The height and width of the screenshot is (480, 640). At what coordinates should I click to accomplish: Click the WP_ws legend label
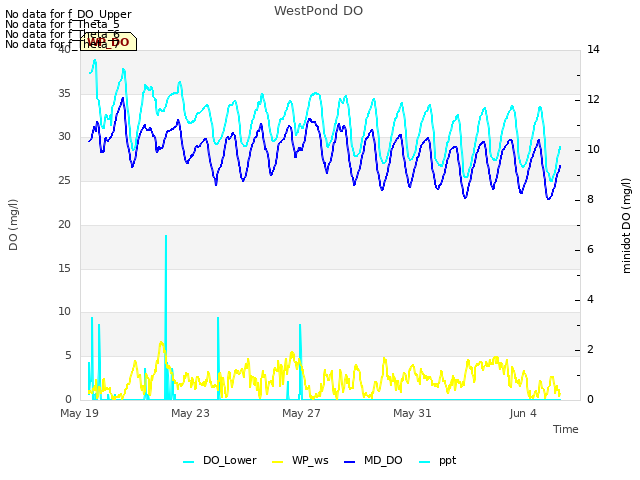(310, 460)
